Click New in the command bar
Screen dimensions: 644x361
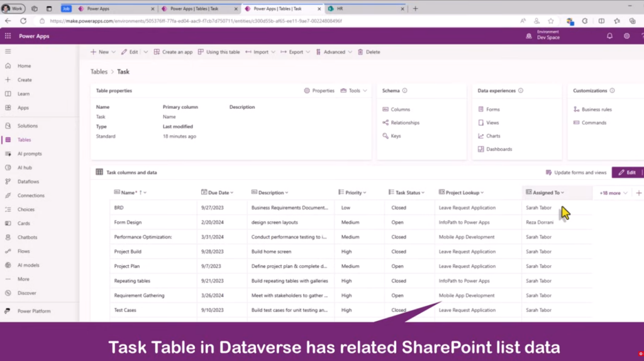[x=100, y=52]
